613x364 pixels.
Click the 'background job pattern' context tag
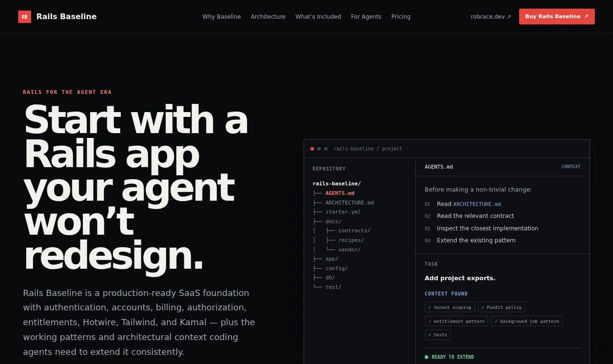527,321
